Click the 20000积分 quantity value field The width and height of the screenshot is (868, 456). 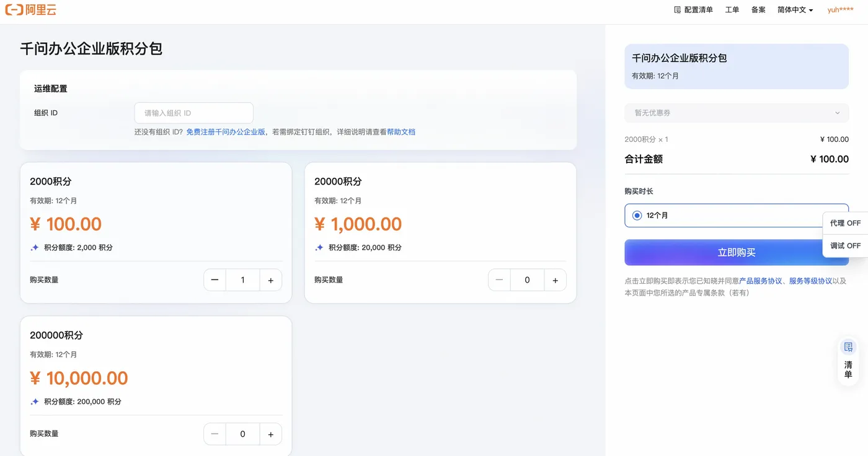tap(527, 280)
